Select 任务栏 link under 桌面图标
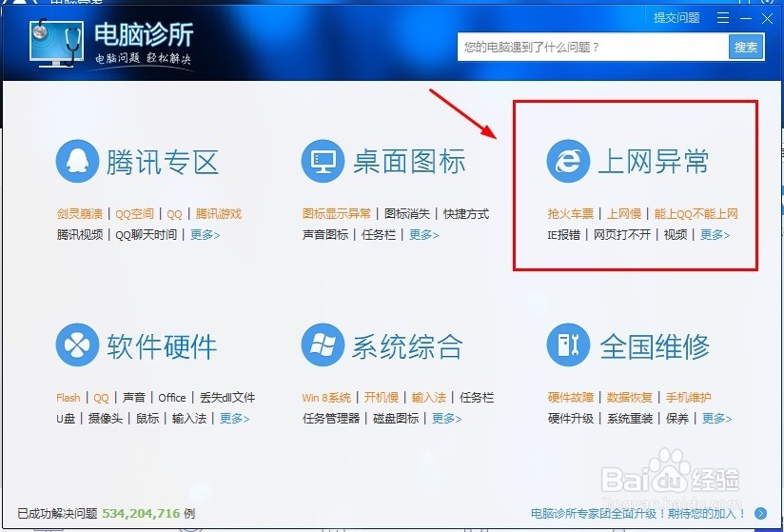Screen dimensions: 784x532 pyautogui.click(x=379, y=234)
